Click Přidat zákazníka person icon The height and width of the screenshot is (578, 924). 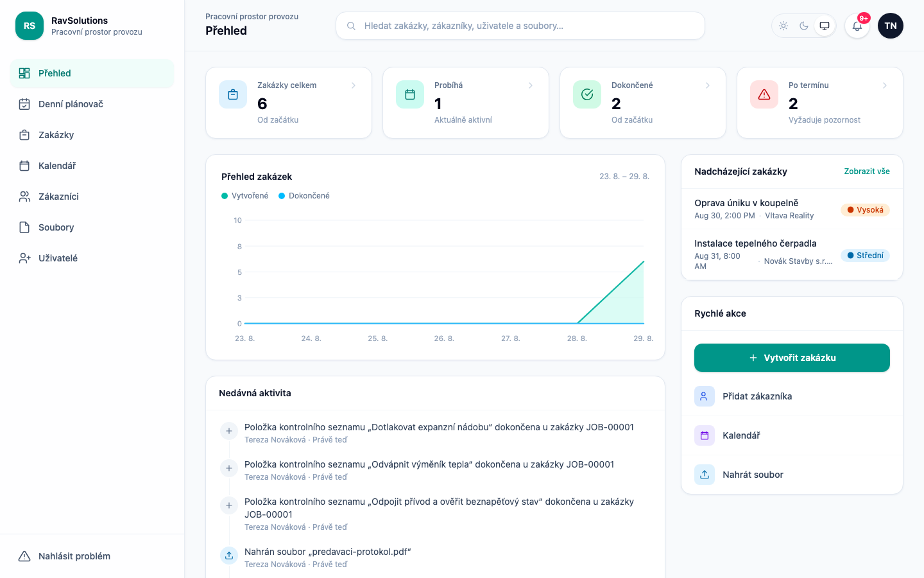[x=705, y=396]
